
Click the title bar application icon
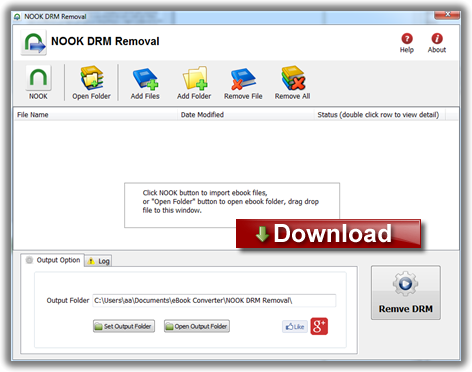pyautogui.click(x=17, y=16)
